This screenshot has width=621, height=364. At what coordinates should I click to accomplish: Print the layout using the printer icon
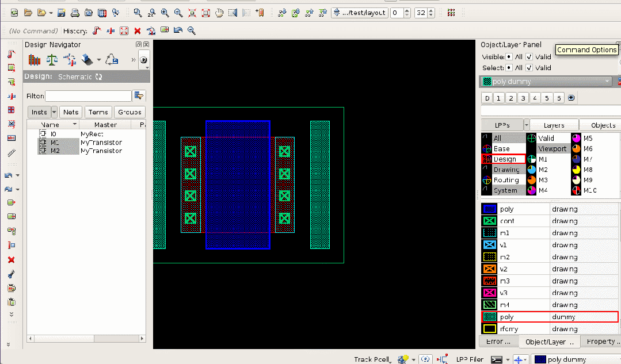[75, 13]
